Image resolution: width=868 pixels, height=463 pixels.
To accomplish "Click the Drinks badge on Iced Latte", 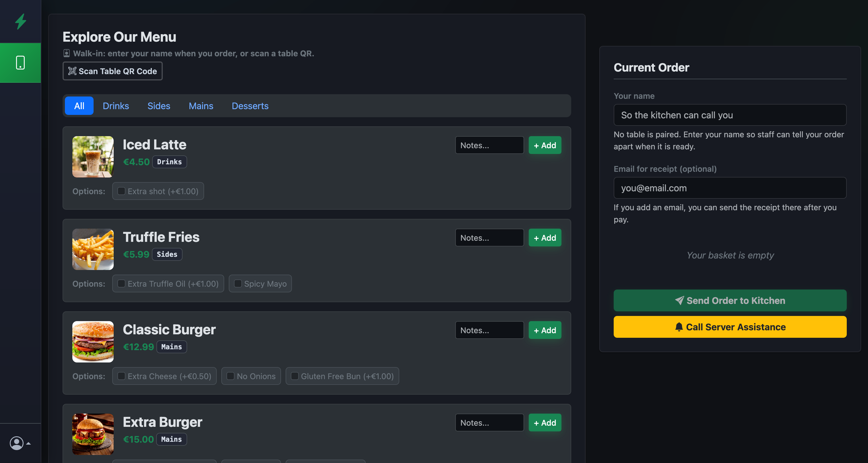I will [x=169, y=162].
